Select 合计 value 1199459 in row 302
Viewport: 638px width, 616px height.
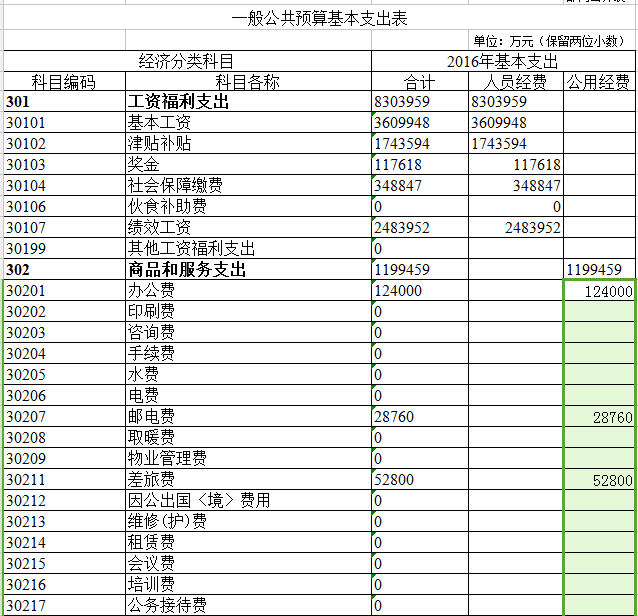420,269
